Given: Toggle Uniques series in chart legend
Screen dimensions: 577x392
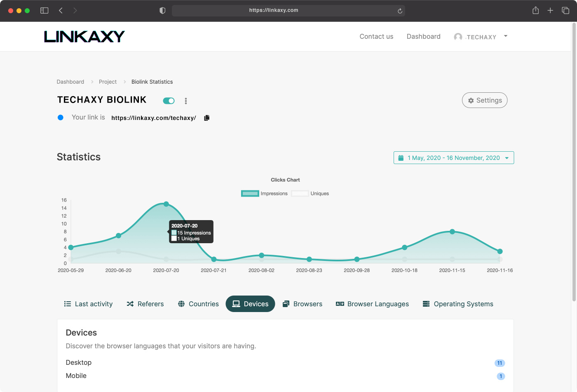Looking at the screenshot, I should tap(310, 193).
